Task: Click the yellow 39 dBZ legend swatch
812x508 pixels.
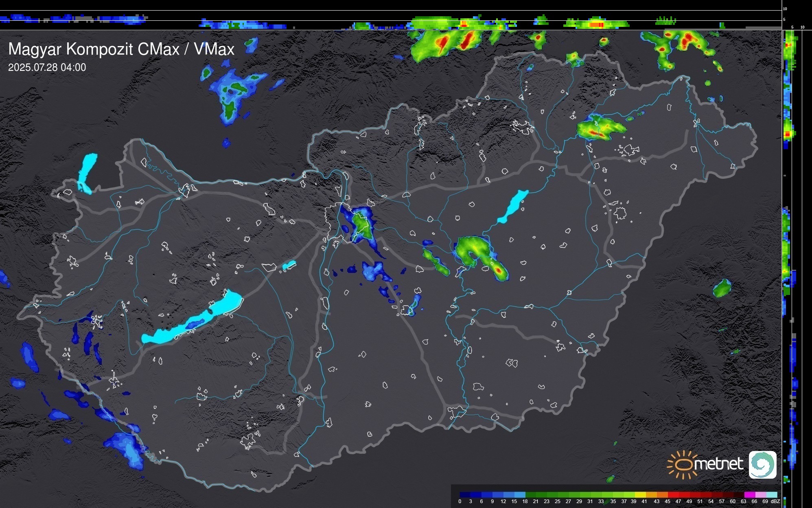Action: pos(640,495)
